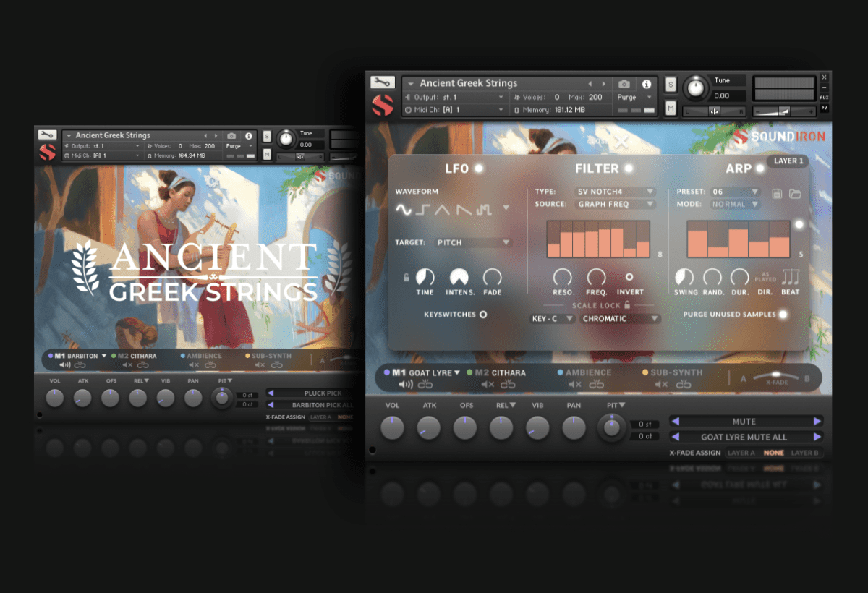This screenshot has height=593, width=868.
Task: Click the camera icon in the left window
Action: 231,135
